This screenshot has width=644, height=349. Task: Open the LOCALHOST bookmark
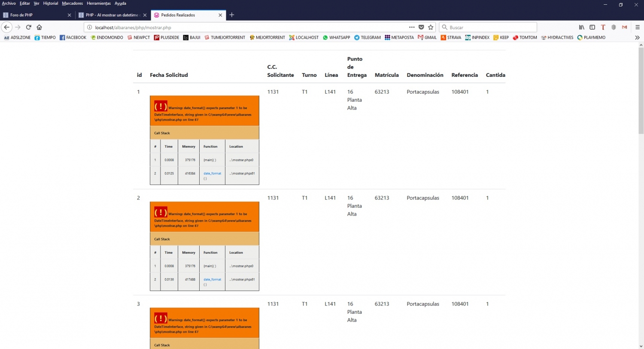click(304, 37)
